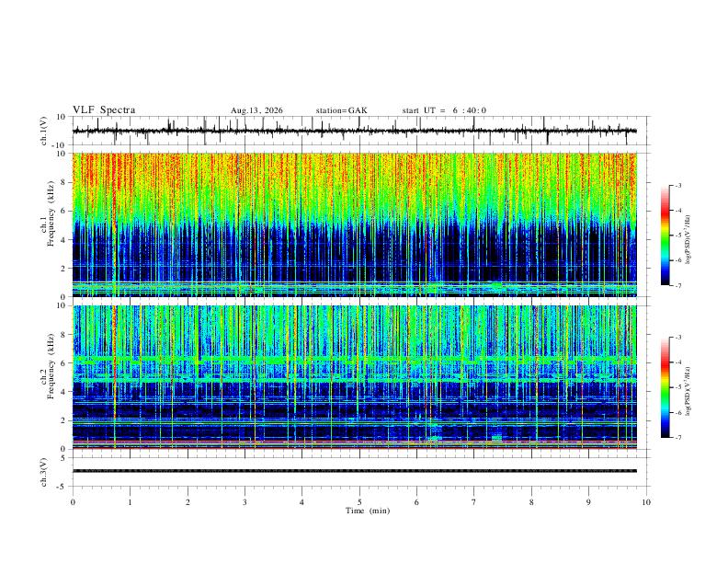728x563 pixels.
Task: Click the Aug.13, 2026 date label
Action: pyautogui.click(x=256, y=110)
